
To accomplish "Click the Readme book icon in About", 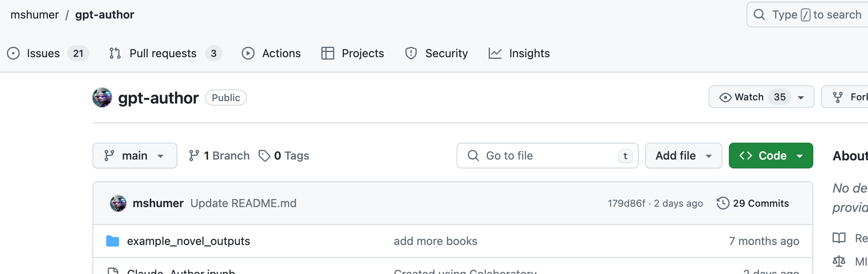I will (x=839, y=238).
